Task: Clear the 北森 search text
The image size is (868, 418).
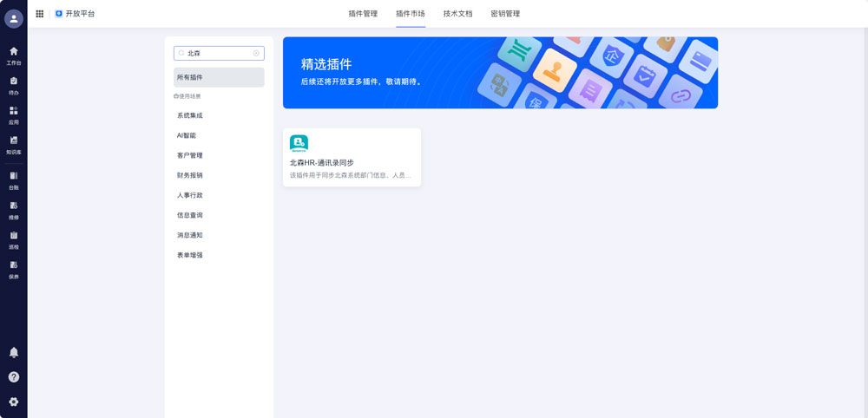Action: (x=256, y=53)
